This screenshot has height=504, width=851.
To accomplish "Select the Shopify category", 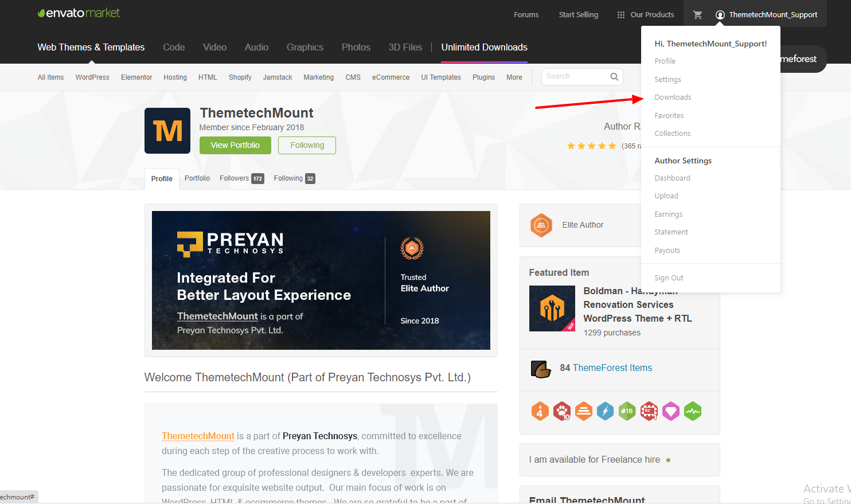I will (x=240, y=77).
